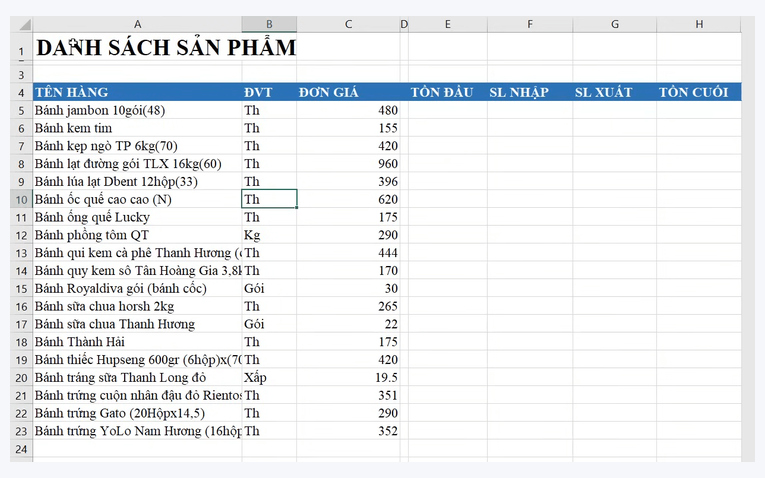Select row 10 header
The width and height of the screenshot is (765, 478).
[21, 199]
